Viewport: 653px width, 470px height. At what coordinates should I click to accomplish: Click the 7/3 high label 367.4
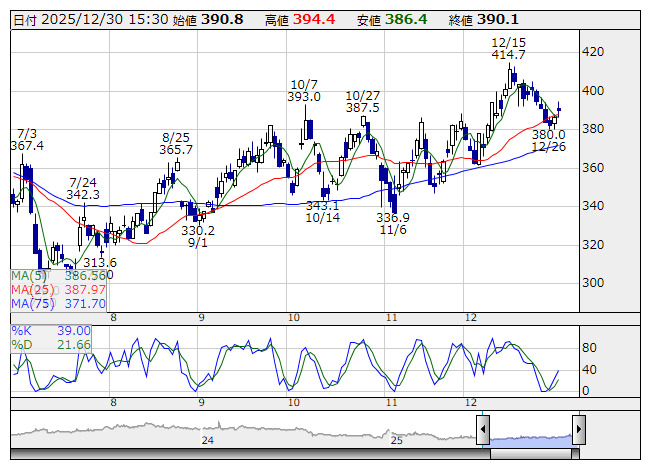[x=28, y=146]
